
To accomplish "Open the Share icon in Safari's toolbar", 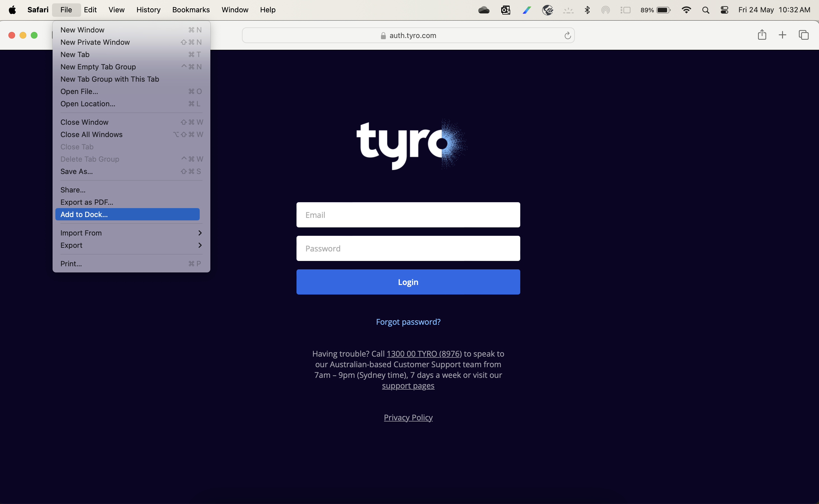I will [x=762, y=35].
